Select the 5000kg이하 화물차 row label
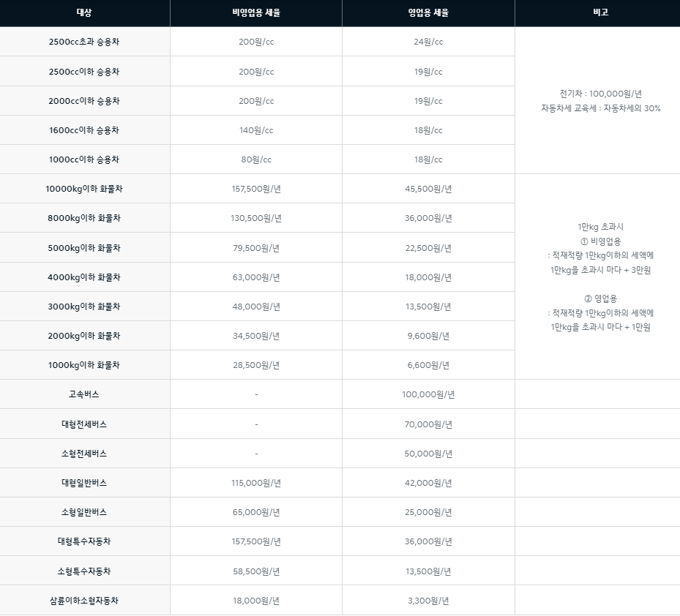This screenshot has height=616, width=680. (x=85, y=247)
